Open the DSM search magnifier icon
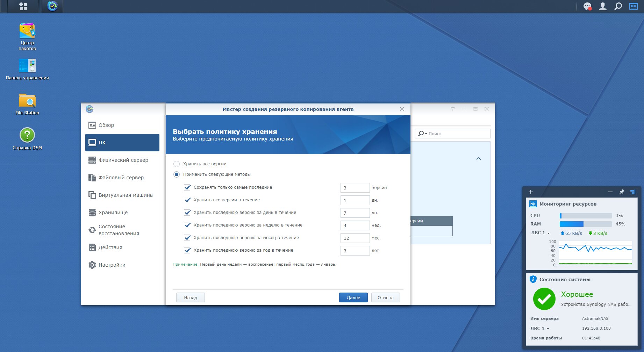The image size is (644, 352). pyautogui.click(x=618, y=6)
